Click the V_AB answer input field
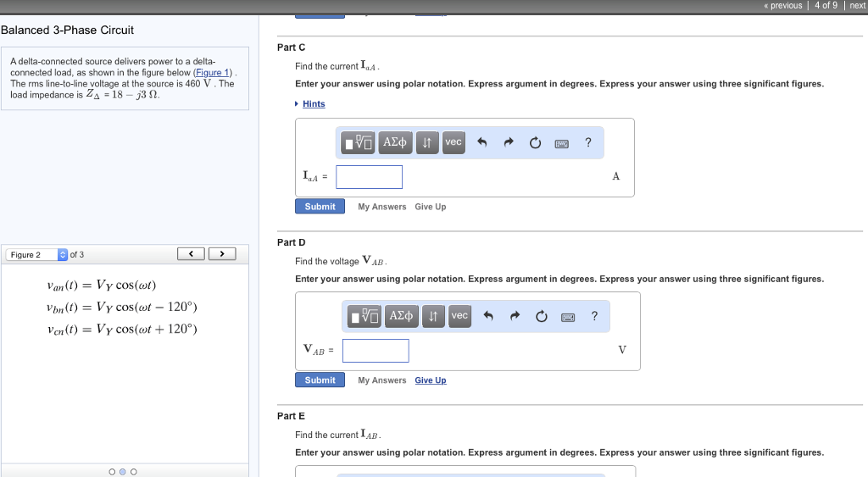 (376, 350)
